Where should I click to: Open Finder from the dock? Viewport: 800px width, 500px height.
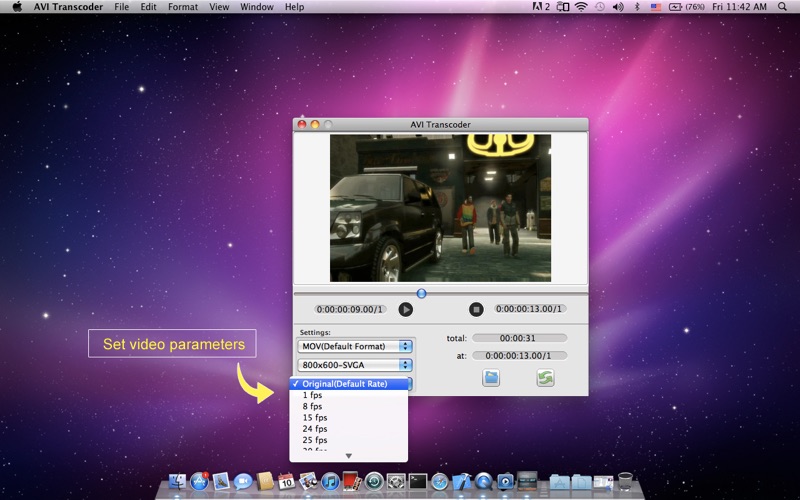click(x=177, y=481)
